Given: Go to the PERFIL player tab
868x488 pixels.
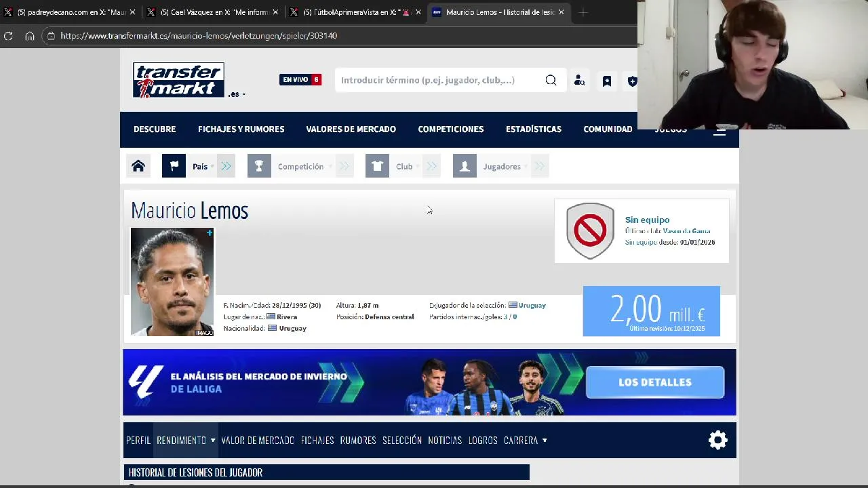Looking at the screenshot, I should [138, 441].
